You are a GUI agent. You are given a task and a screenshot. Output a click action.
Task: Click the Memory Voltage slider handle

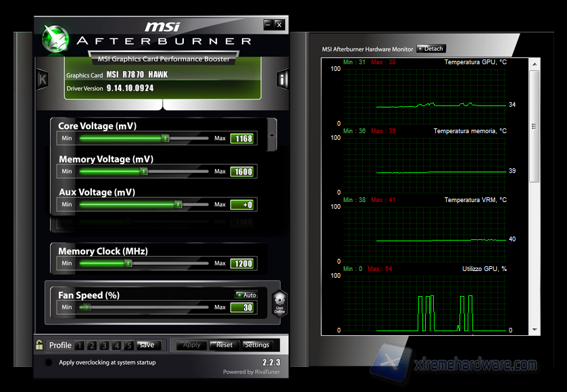143,172
